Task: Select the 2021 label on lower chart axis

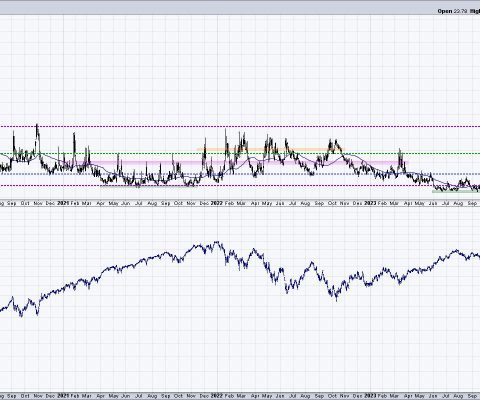Action: pos(63,396)
